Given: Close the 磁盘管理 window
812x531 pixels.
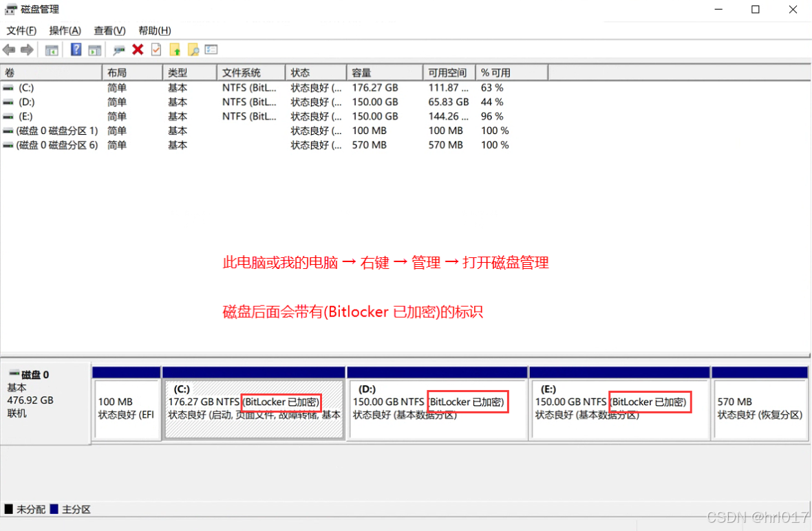Looking at the screenshot, I should pyautogui.click(x=793, y=10).
